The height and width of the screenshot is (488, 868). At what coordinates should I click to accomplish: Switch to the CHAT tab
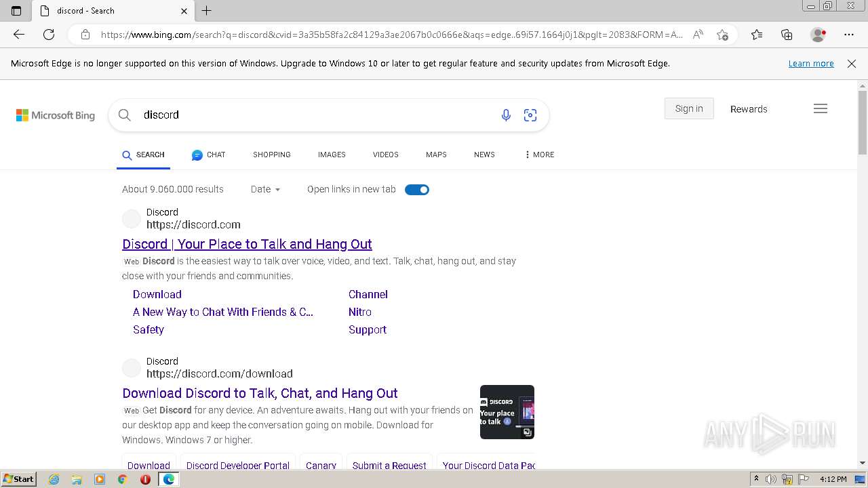pos(208,155)
